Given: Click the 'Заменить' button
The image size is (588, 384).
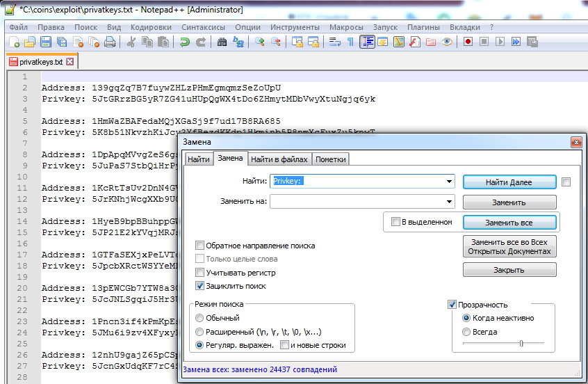Looking at the screenshot, I should [x=509, y=202].
